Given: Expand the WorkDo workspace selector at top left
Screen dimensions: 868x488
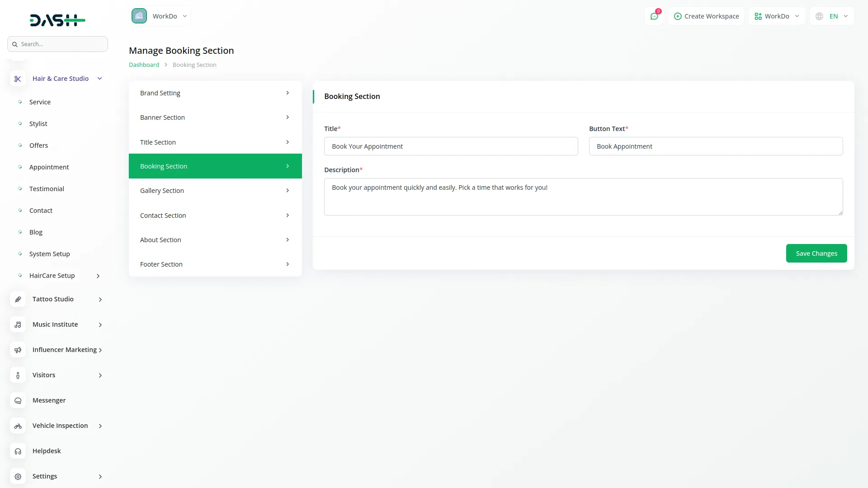Looking at the screenshot, I should pos(160,16).
